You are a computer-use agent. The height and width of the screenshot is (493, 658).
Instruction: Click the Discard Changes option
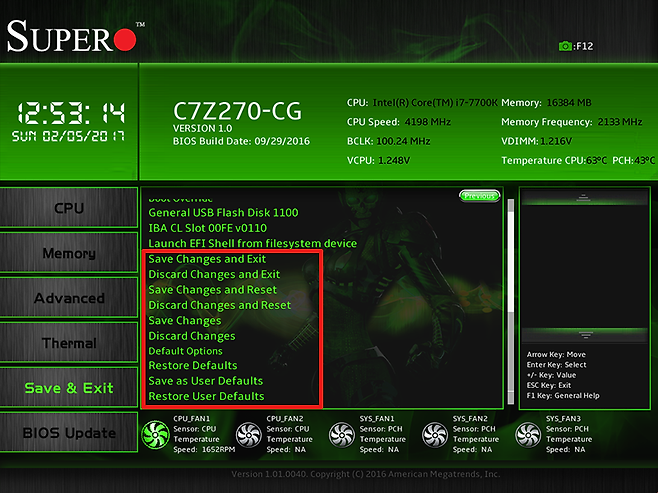click(192, 336)
